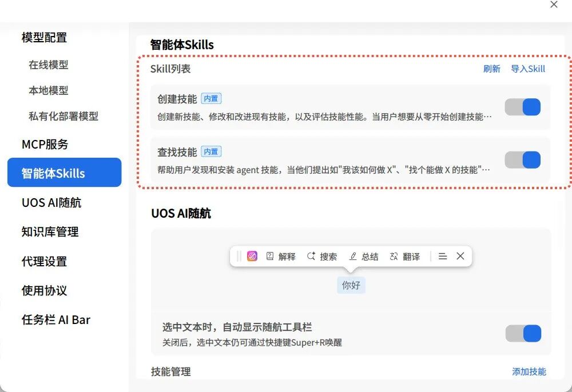Click the 解释 (Explain) icon in toolbar

pos(270,257)
